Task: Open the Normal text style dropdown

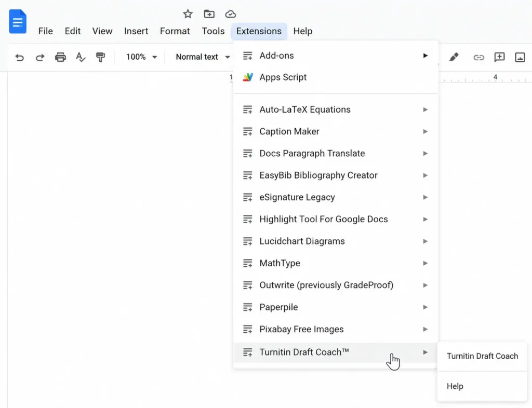Action: coord(203,57)
